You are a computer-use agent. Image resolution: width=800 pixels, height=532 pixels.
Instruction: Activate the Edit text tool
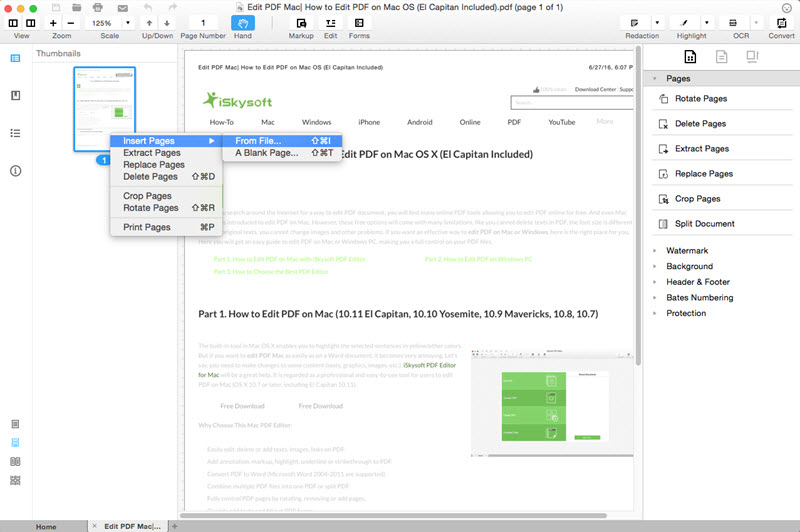coord(330,23)
